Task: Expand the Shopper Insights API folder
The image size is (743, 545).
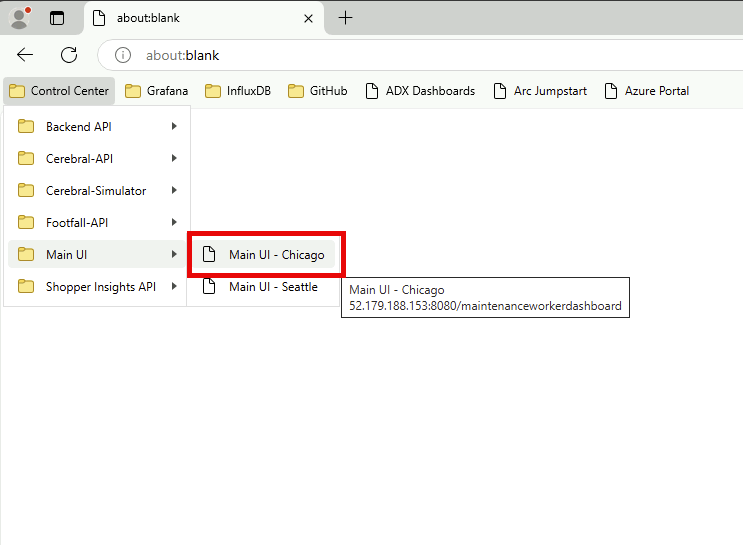Action: coord(97,287)
